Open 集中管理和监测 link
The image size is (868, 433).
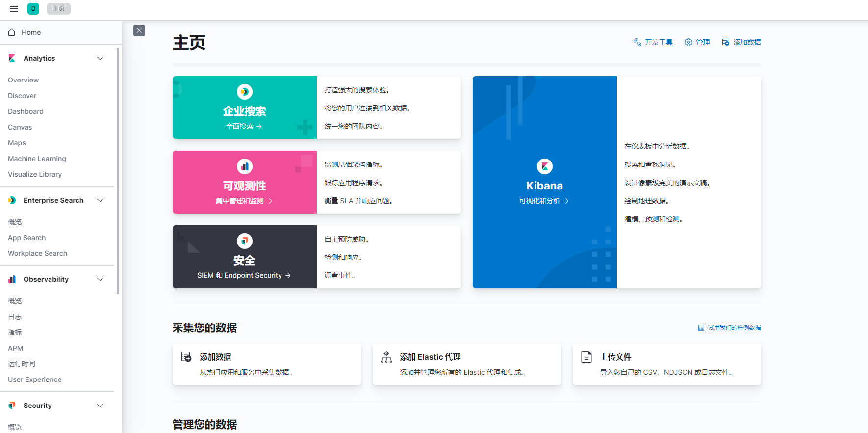[x=244, y=201]
